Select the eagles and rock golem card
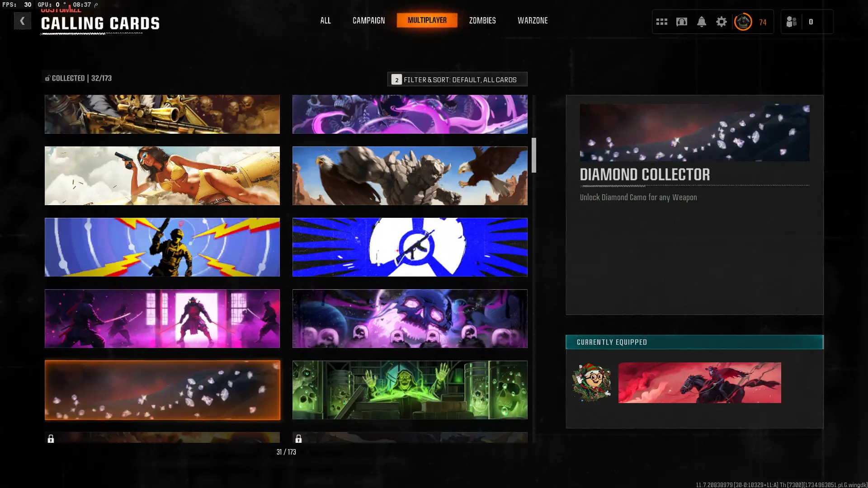 click(410, 176)
